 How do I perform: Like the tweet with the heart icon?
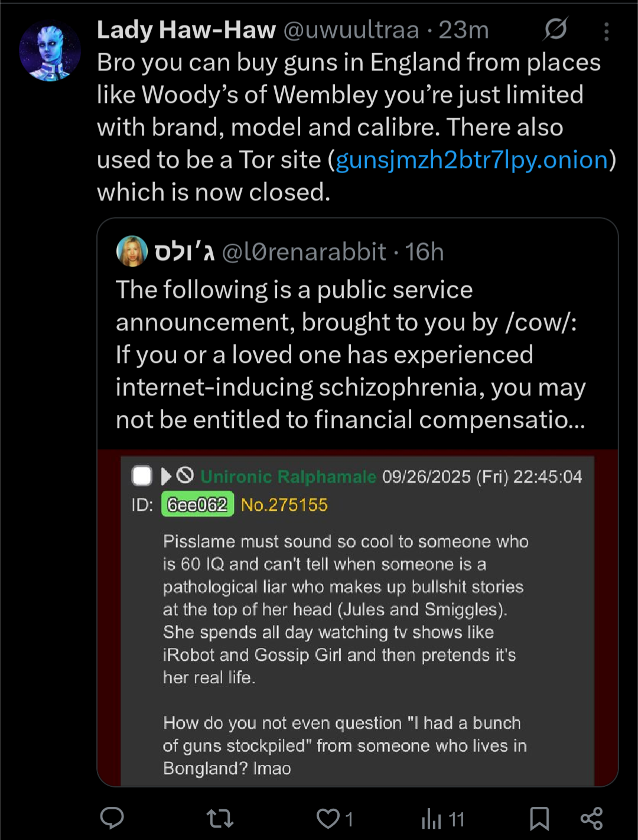[328, 819]
